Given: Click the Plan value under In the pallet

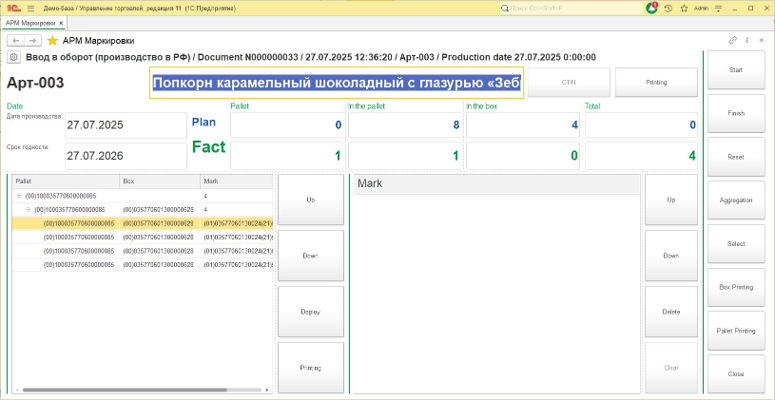Looking at the screenshot, I should click(x=405, y=125).
